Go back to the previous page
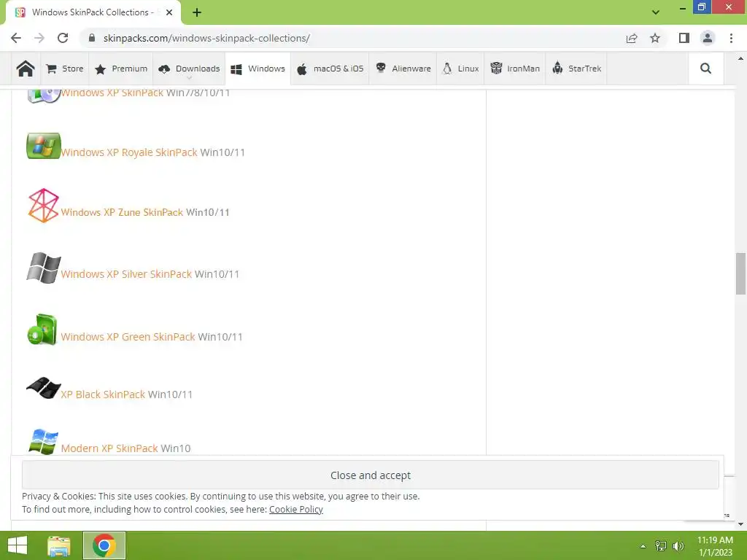Screen dimensions: 747x560 (16, 38)
